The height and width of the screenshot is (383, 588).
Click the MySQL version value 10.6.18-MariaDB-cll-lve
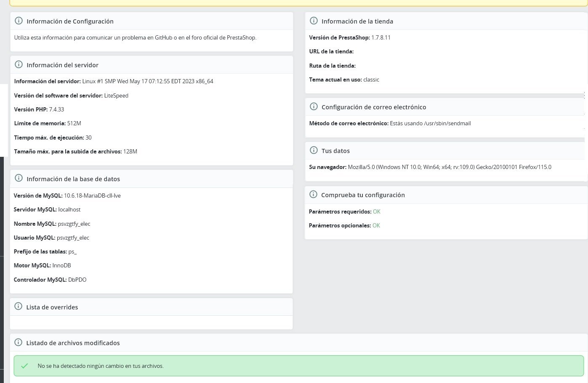click(x=92, y=195)
